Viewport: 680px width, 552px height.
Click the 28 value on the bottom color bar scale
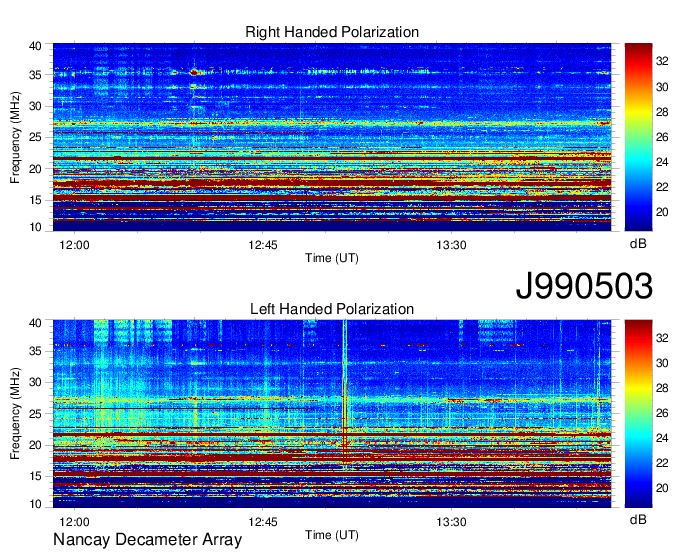coord(662,389)
